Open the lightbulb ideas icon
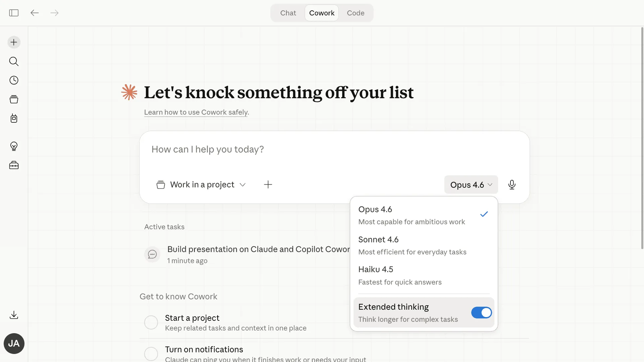 click(x=14, y=146)
